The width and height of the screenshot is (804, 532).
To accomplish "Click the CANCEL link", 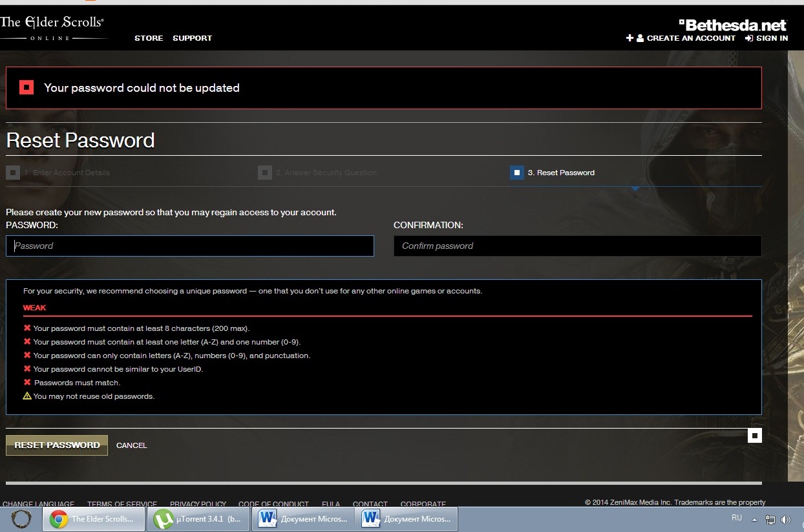I will click(132, 445).
